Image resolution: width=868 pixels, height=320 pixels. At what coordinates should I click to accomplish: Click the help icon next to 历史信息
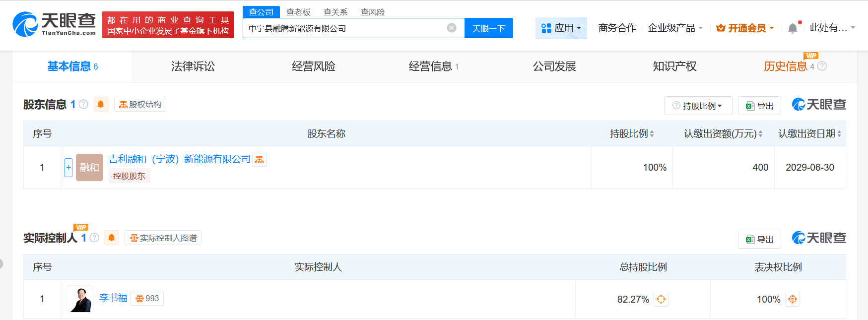(x=822, y=66)
